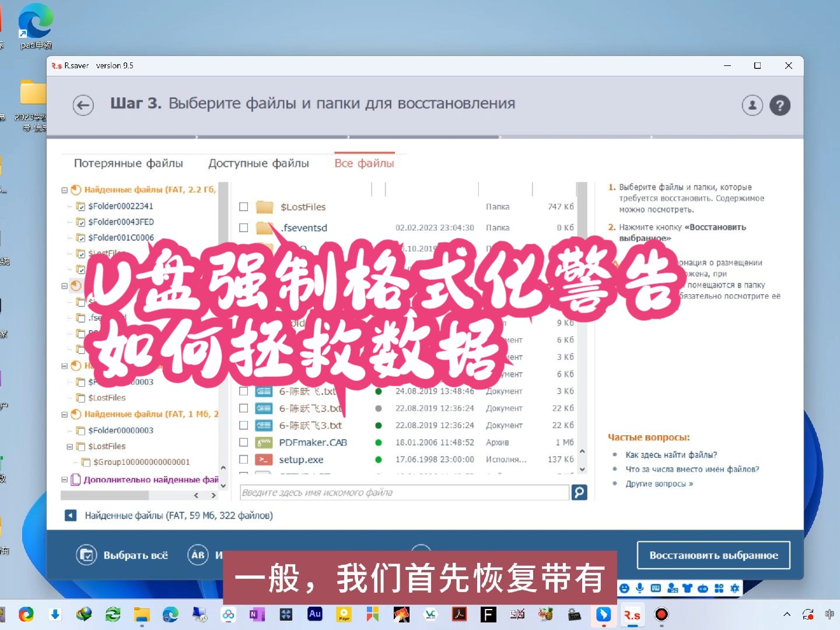Screen dimensions: 840x630
Task: Collapse the $LostFiles tree node
Action: pyautogui.click(x=70, y=446)
